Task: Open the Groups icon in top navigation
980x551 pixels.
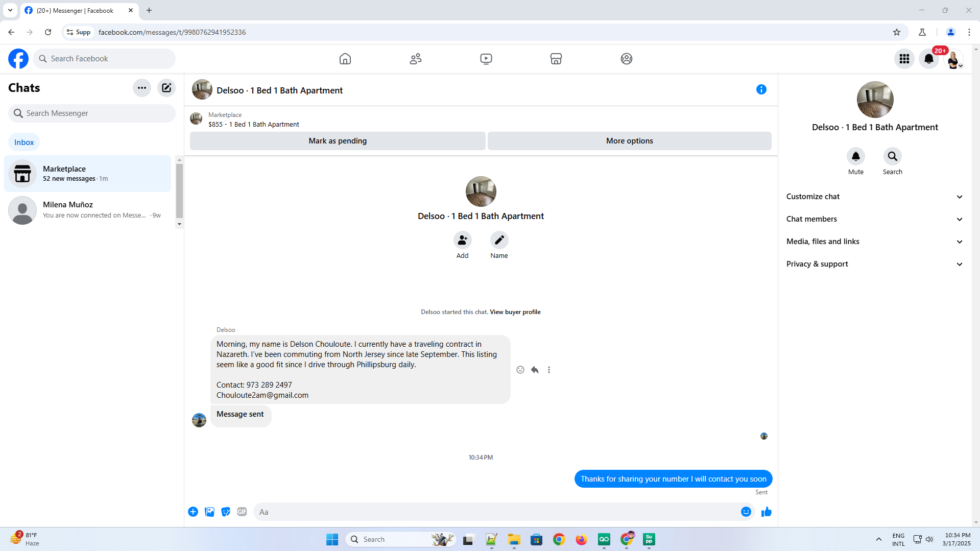Action: (x=627, y=59)
